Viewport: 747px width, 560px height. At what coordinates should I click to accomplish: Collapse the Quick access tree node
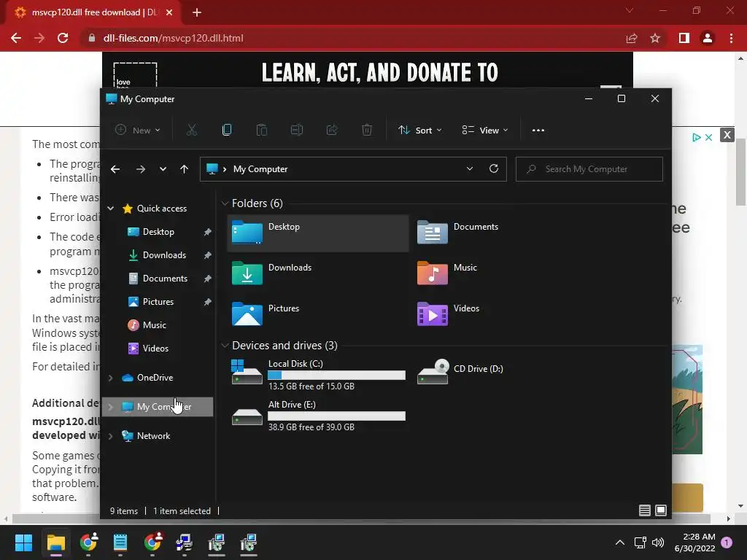(x=111, y=208)
